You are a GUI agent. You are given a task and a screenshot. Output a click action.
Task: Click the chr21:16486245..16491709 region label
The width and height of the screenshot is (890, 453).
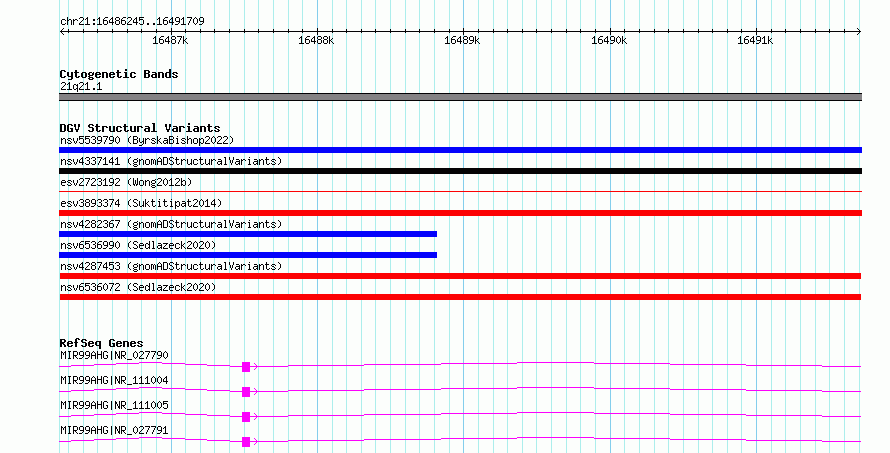(132, 21)
